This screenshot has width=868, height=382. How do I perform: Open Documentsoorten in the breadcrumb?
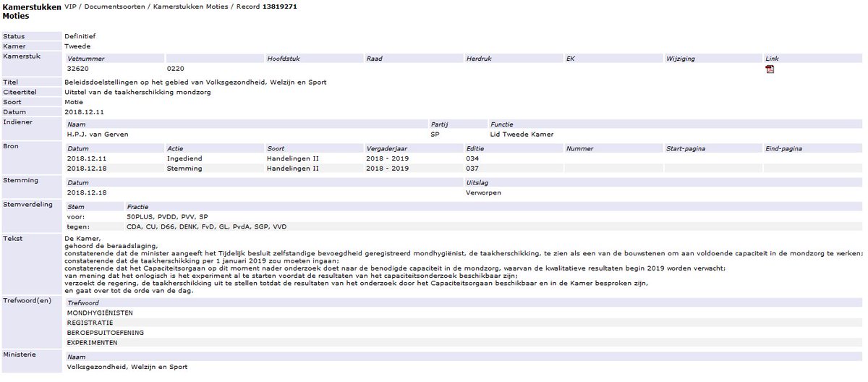pyautogui.click(x=116, y=7)
